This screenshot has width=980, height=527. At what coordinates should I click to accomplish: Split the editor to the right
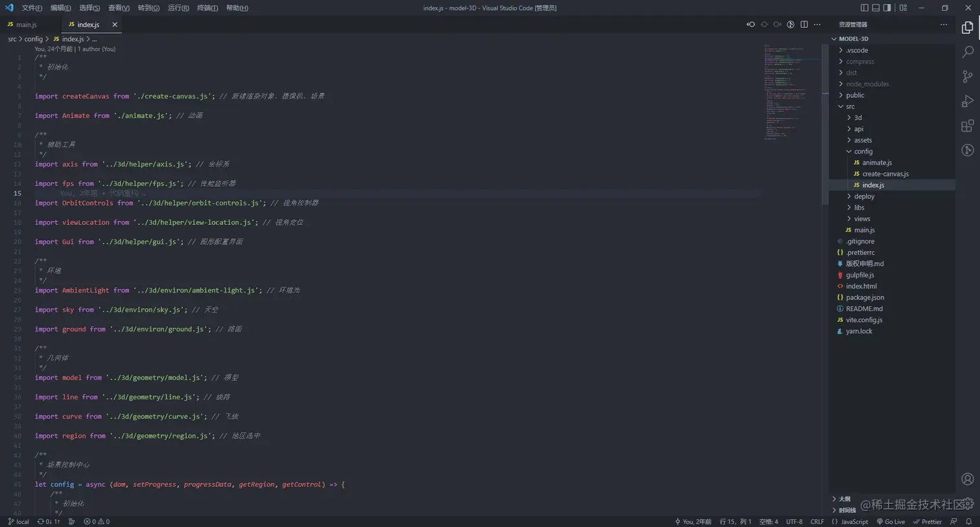coord(804,25)
